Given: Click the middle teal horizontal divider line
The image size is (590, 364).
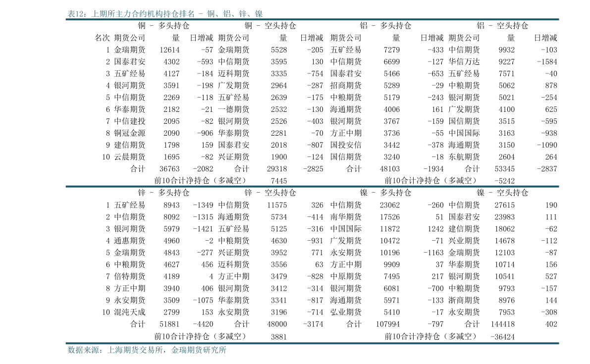Looking at the screenshot, I should tap(312, 186).
